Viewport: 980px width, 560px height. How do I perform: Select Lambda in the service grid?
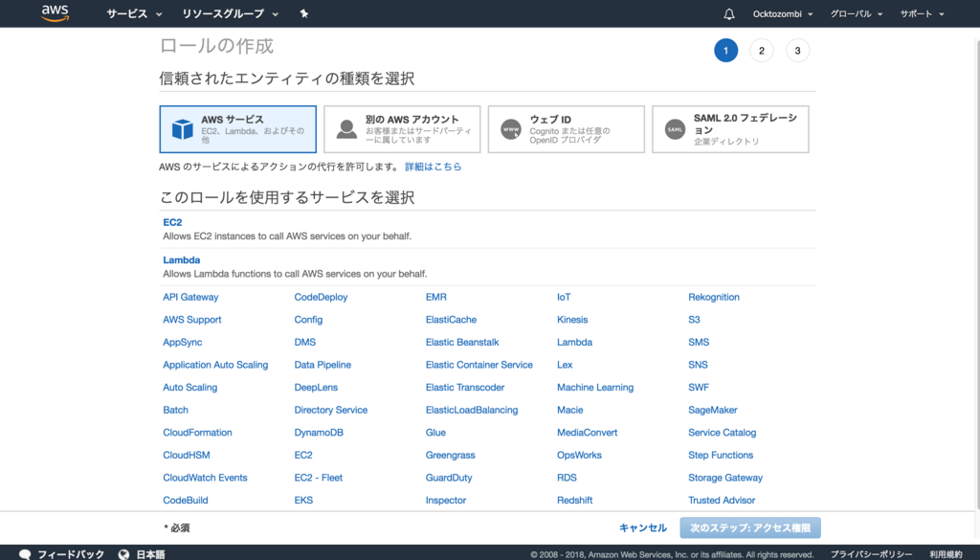574,343
